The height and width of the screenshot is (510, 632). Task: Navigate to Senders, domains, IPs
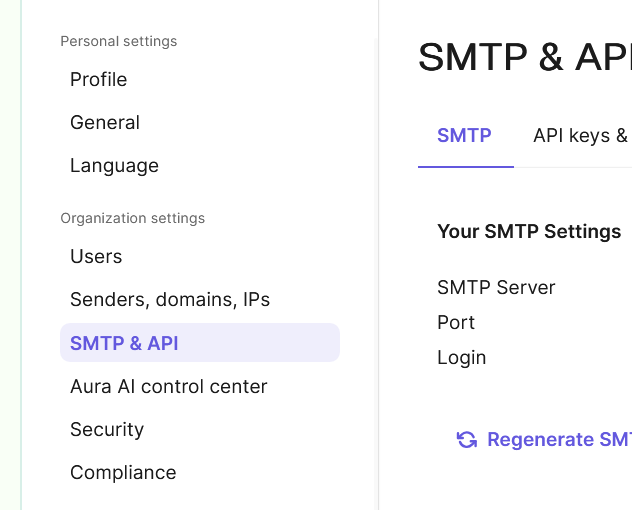pos(170,300)
